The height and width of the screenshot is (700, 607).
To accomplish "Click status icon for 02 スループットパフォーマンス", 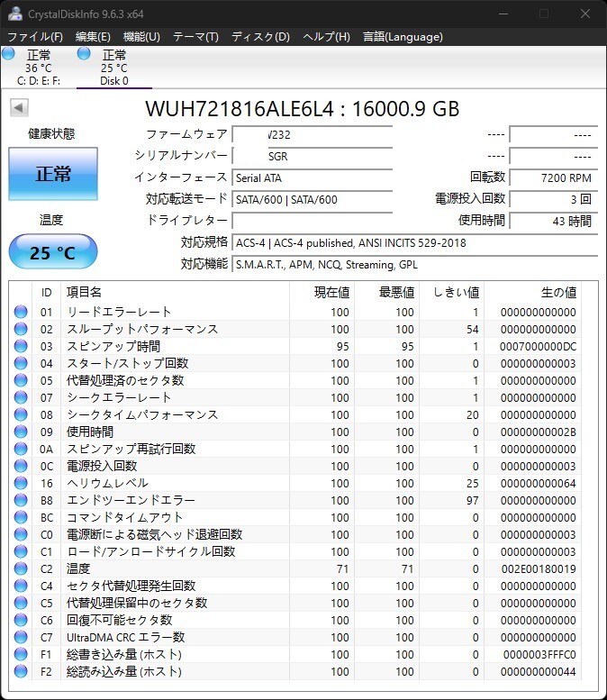I will click(21, 329).
